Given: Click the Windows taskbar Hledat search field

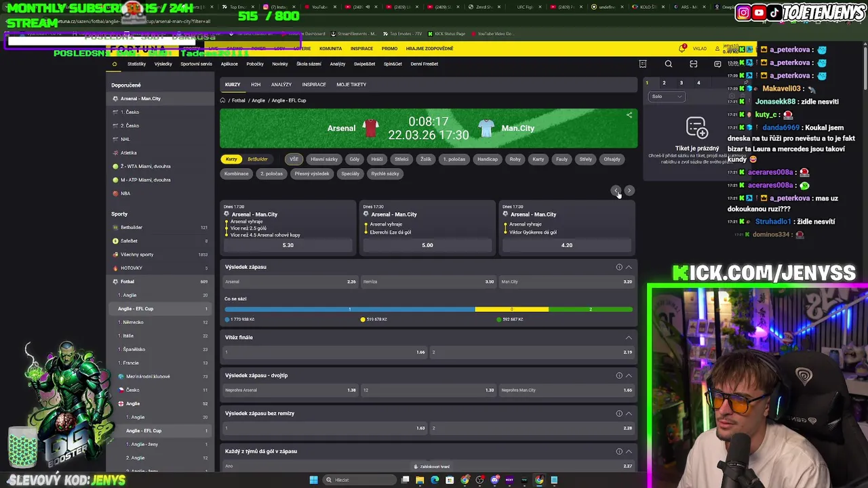Looking at the screenshot, I should 359,480.
